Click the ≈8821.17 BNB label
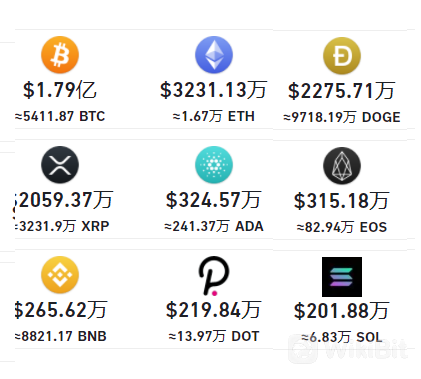Screen dimensions: 421x379 61,336
